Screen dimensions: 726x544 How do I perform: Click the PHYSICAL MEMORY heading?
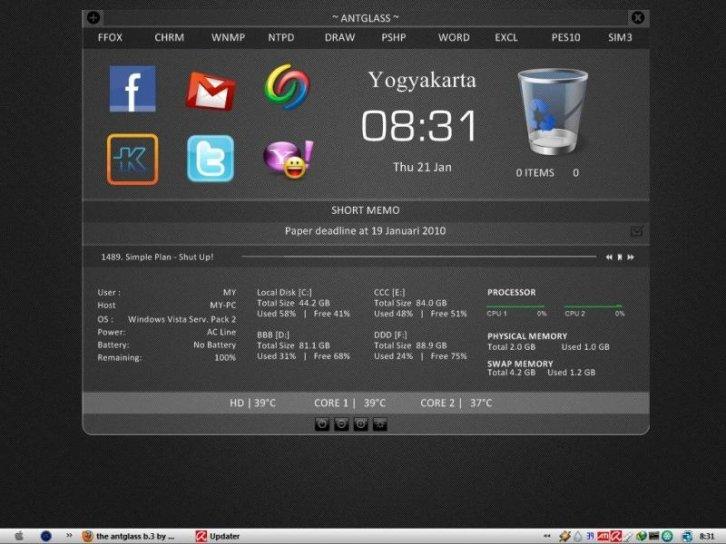[x=527, y=336]
